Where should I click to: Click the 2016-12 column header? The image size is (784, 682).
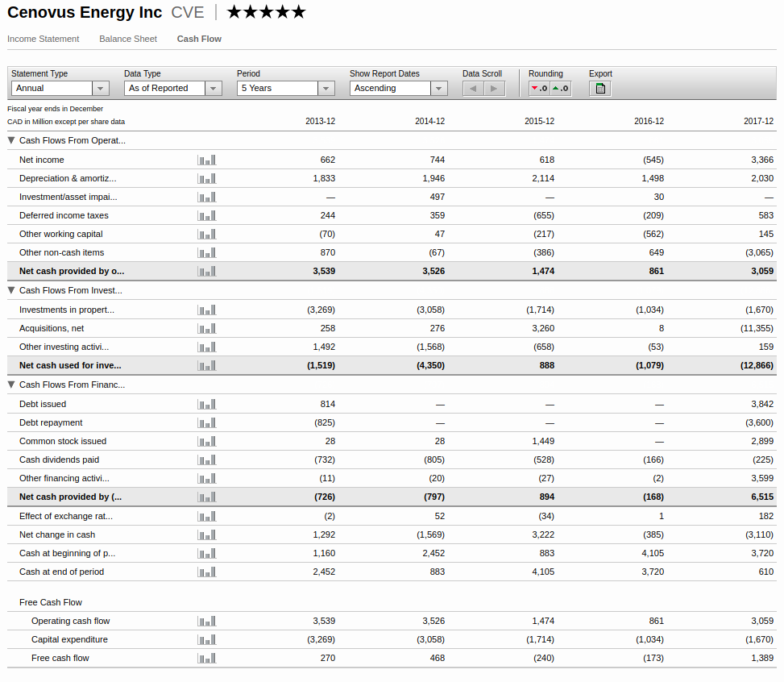pyautogui.click(x=649, y=121)
